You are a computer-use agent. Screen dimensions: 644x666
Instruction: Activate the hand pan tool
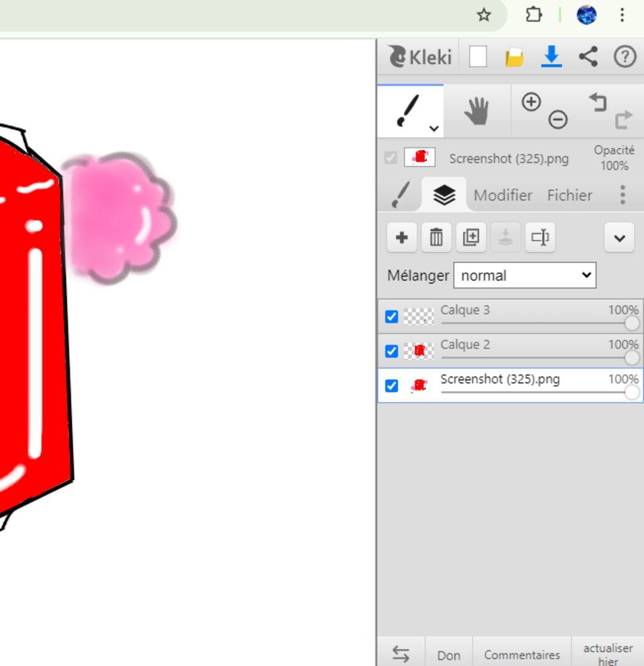point(477,111)
